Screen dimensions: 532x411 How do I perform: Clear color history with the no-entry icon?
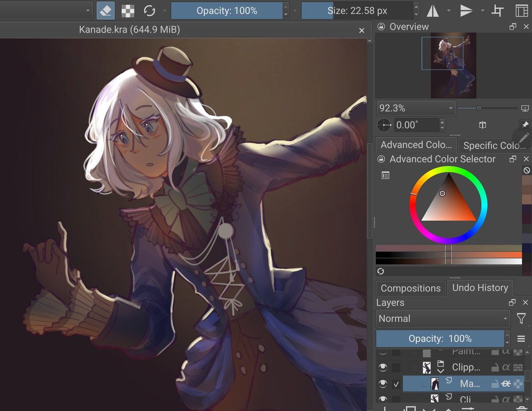click(527, 170)
